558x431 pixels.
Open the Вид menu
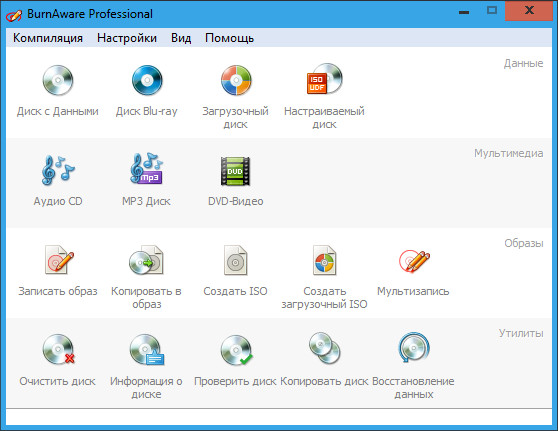[181, 38]
